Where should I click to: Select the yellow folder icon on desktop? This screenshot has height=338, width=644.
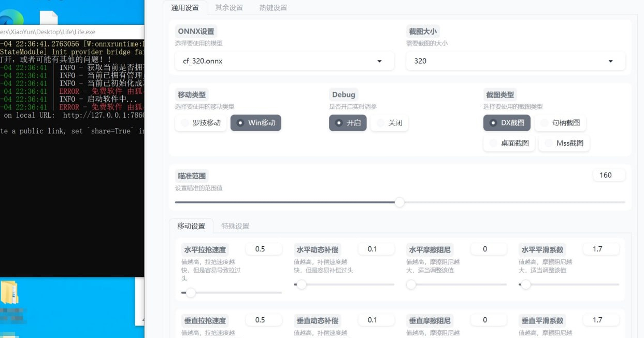tap(9, 293)
